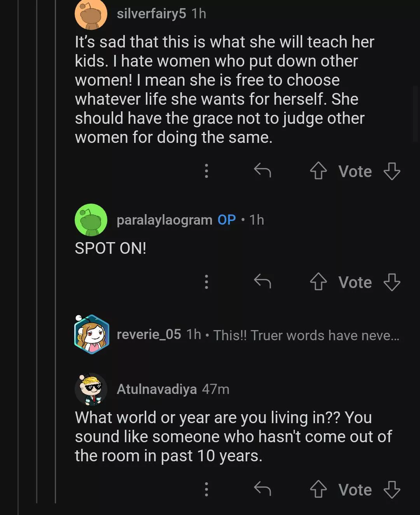Open more options on silverfairy5's comment
This screenshot has width=420, height=515.
click(206, 171)
